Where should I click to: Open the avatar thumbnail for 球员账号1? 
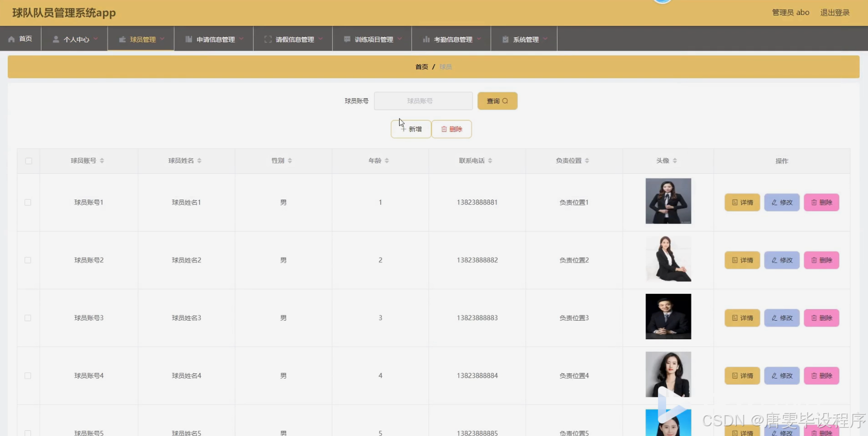click(668, 201)
